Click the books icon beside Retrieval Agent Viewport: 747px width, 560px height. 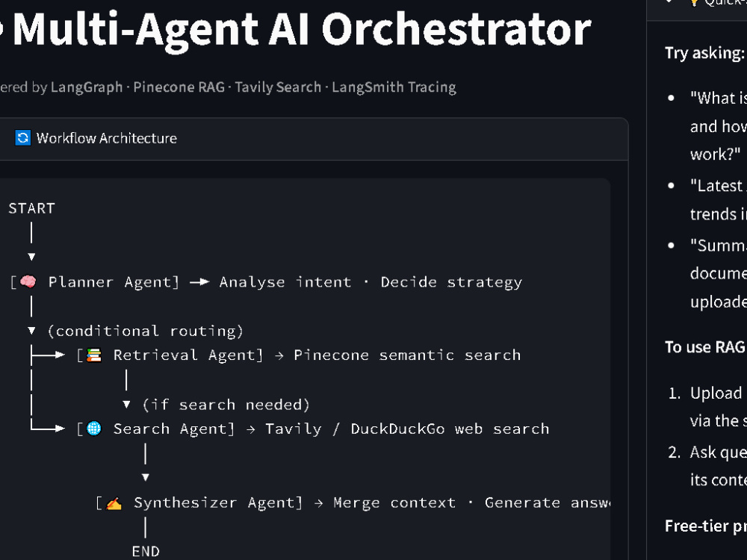[94, 355]
